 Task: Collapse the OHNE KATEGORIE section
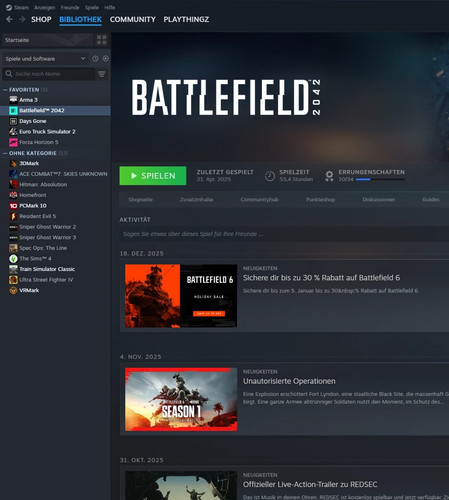5,153
